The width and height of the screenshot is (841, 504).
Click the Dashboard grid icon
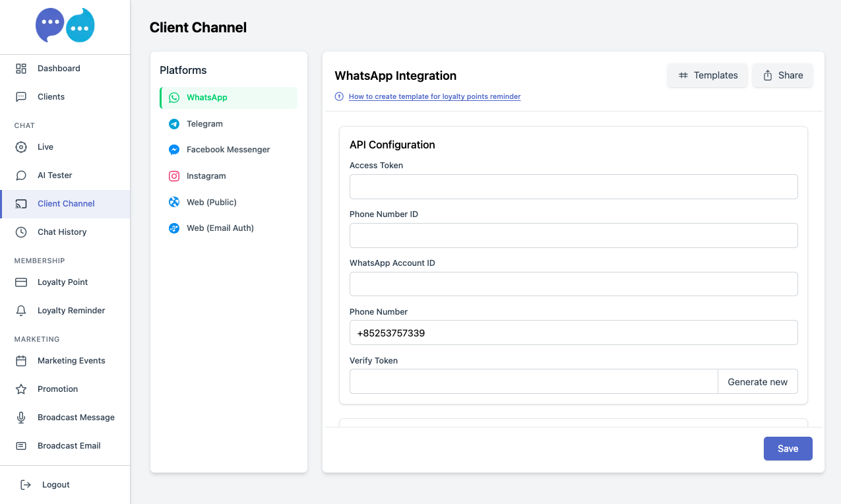[x=21, y=69]
